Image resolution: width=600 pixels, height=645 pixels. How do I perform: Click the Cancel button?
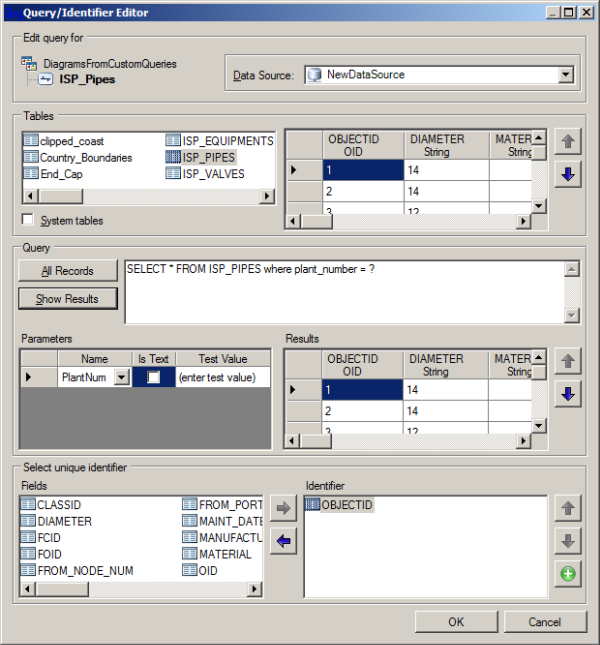545,622
